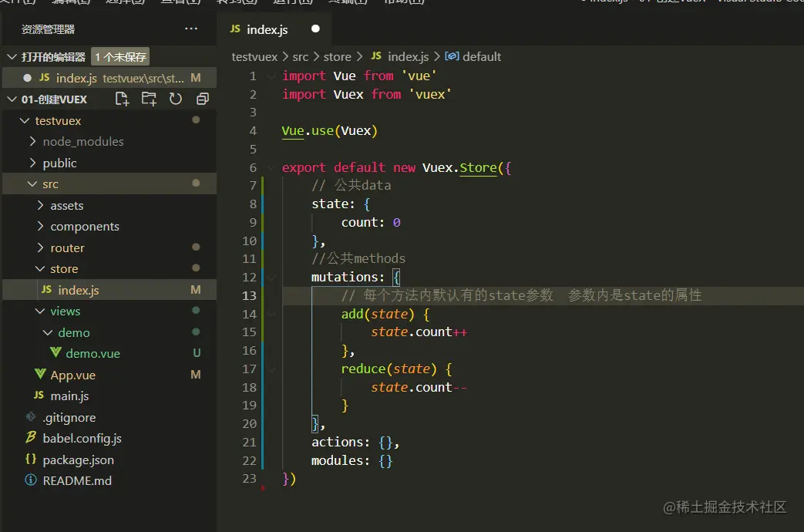Image resolution: width=804 pixels, height=532 pixels.
Task: Fold the mutations block at line 12
Action: 271,278
